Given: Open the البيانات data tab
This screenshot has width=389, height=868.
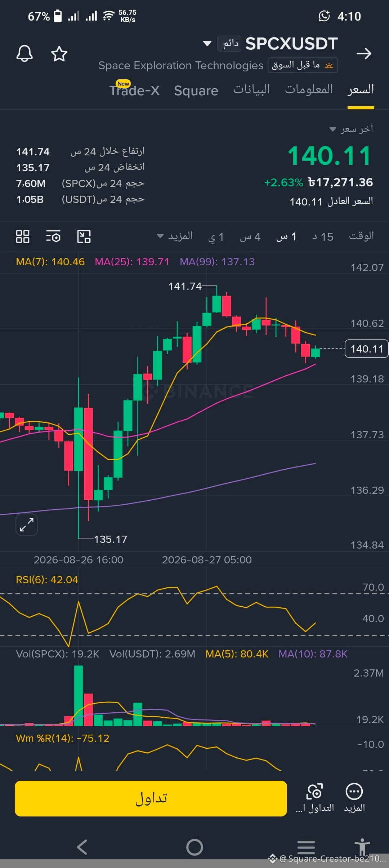Looking at the screenshot, I should pos(251,90).
